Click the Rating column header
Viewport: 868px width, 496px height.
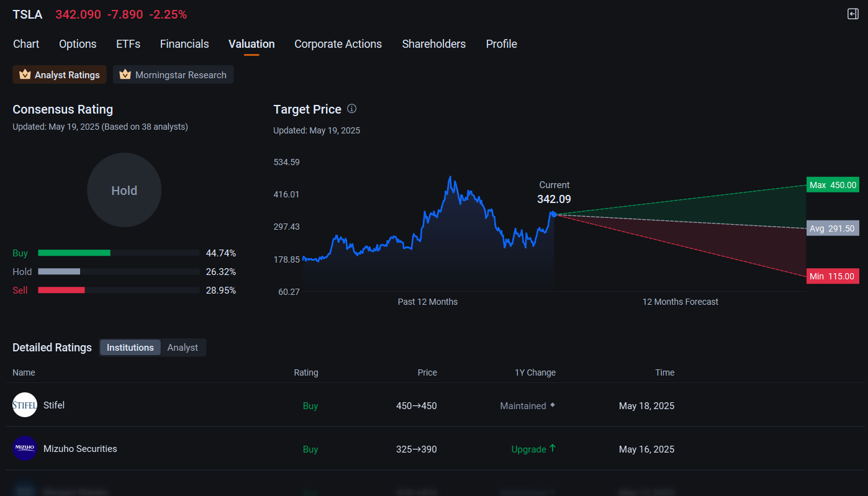[x=306, y=372]
